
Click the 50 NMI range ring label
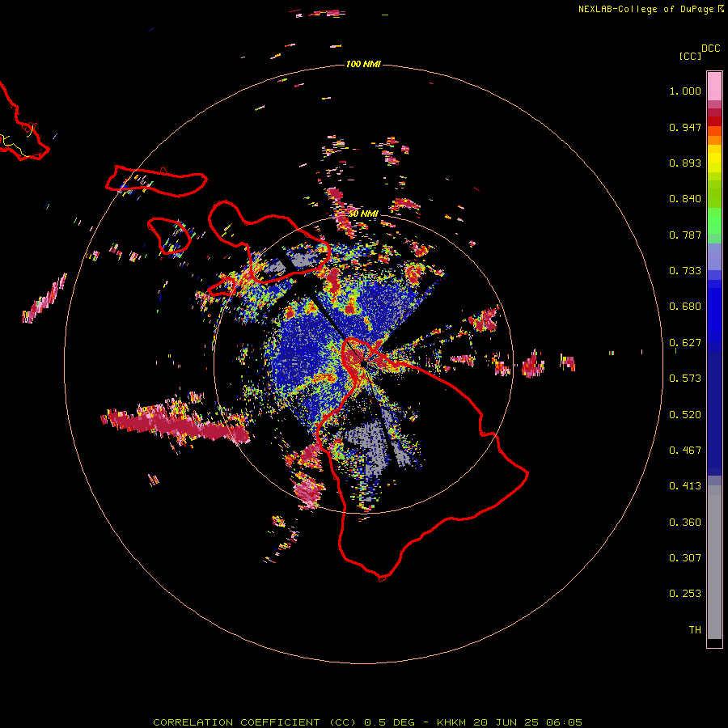click(363, 214)
